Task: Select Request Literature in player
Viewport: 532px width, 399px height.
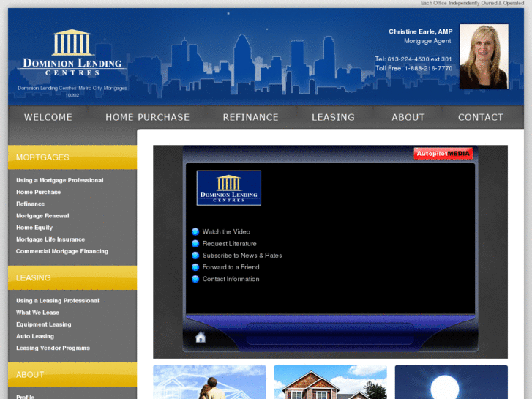Action: [229, 244]
